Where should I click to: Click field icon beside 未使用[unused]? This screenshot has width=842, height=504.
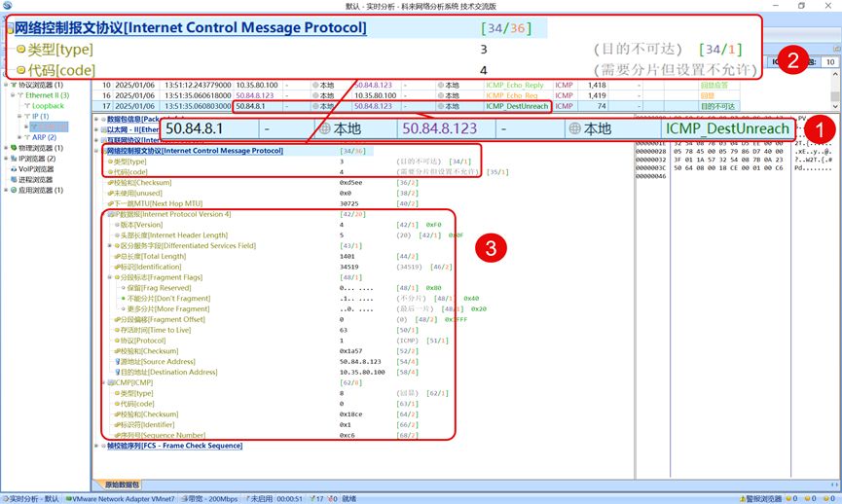coord(111,194)
